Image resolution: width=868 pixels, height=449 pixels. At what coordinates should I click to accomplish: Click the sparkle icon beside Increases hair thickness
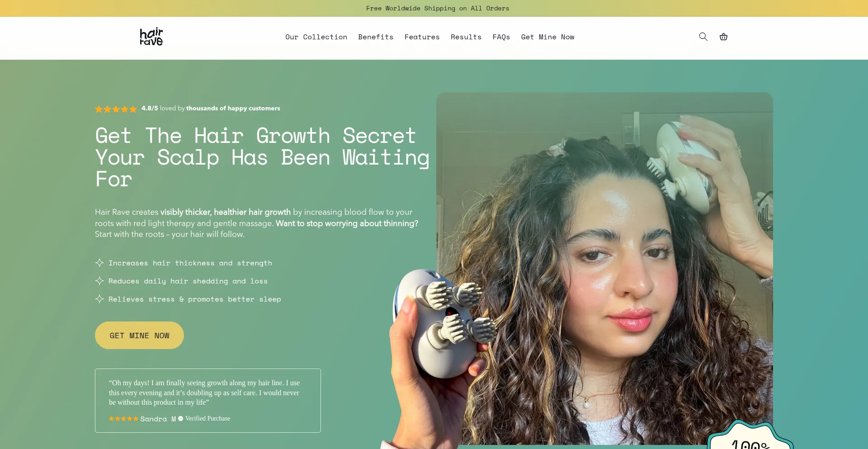point(99,263)
